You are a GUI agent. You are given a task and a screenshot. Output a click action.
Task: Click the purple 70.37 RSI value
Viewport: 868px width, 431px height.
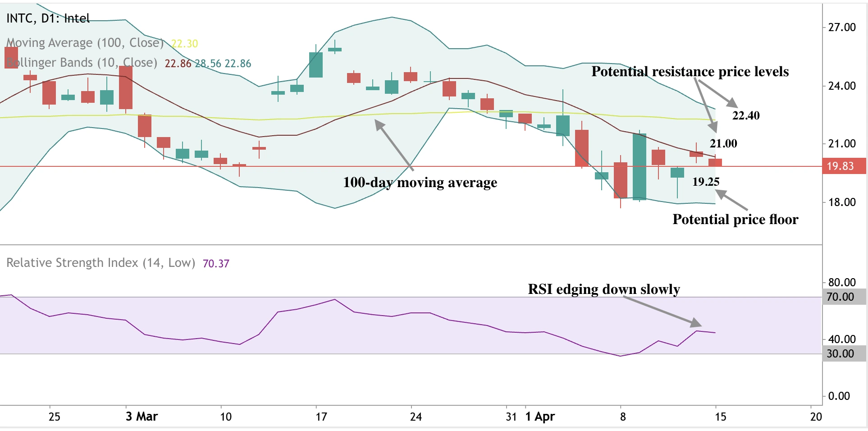click(x=216, y=264)
